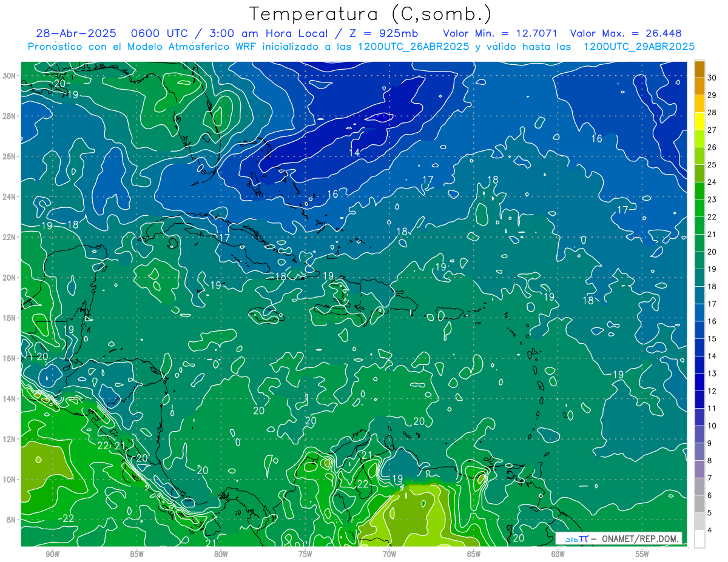
Task: Click the 'Valor Max. = 26.448' readout
Action: (x=626, y=33)
